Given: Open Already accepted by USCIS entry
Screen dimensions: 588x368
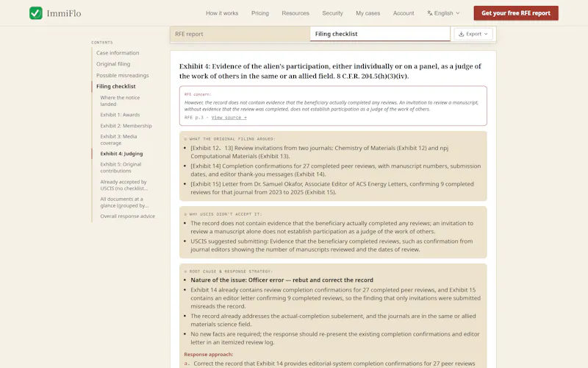Looking at the screenshot, I should pos(123,185).
